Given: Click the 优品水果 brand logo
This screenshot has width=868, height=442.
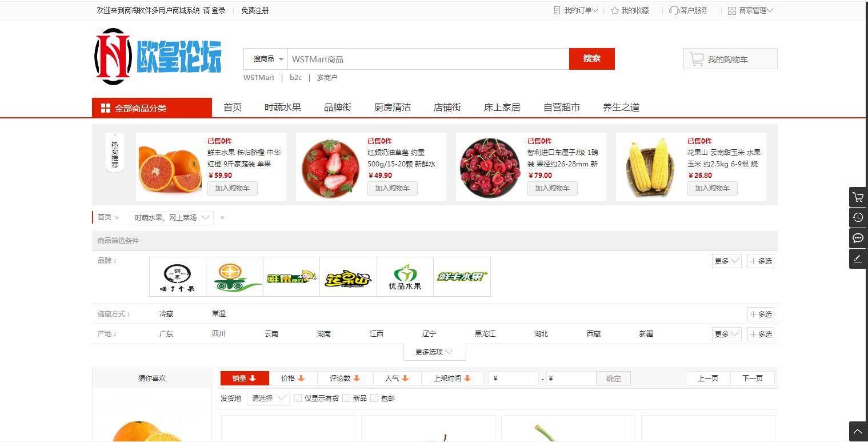Looking at the screenshot, I should (x=405, y=277).
